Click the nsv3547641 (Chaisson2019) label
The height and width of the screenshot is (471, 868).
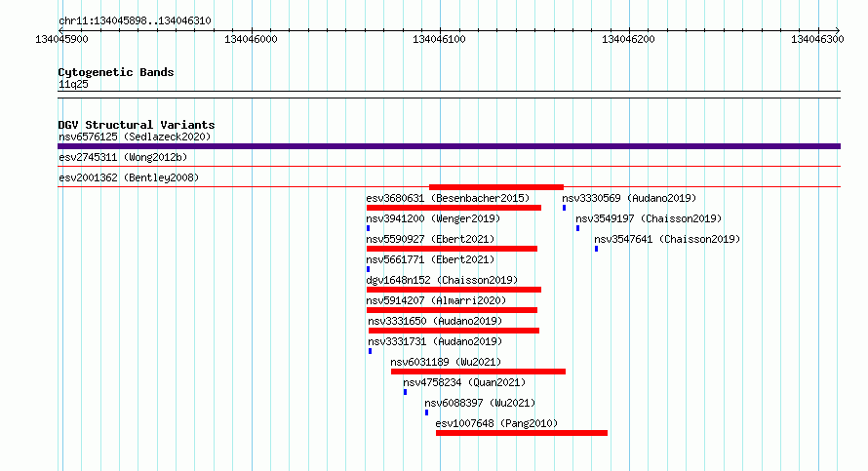(x=667, y=239)
